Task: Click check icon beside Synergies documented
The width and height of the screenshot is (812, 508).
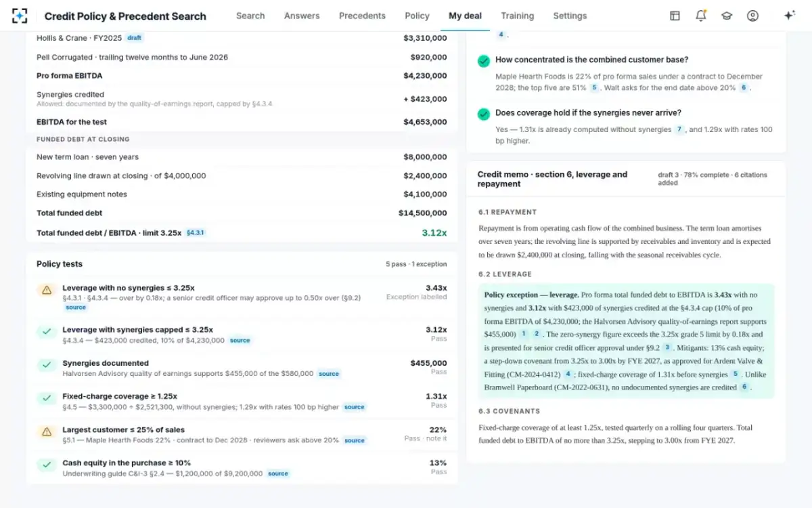Action: point(47,365)
